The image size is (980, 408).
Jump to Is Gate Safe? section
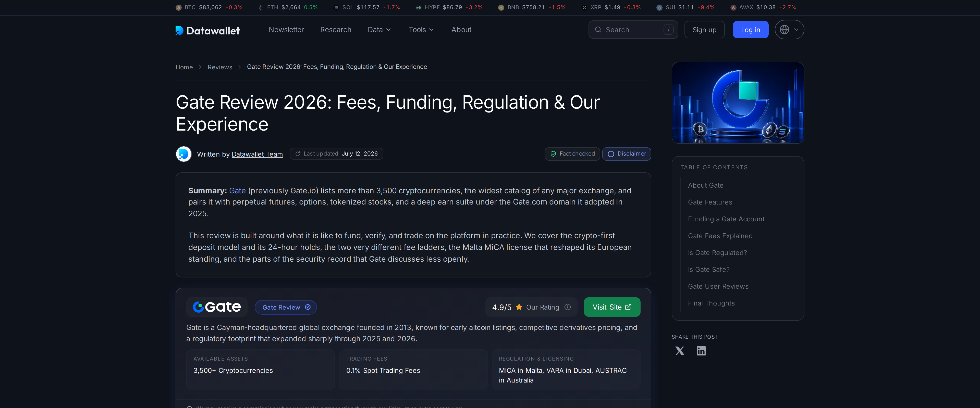pos(708,270)
